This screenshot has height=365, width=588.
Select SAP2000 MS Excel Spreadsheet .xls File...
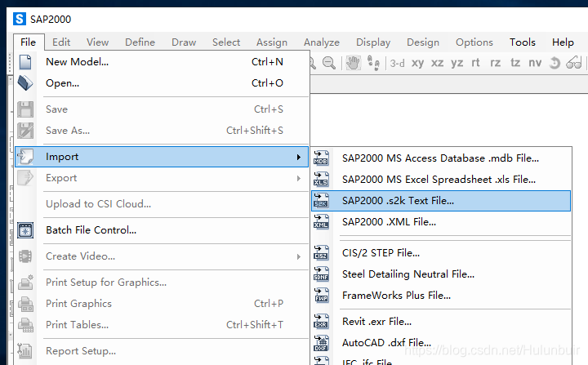pos(441,180)
